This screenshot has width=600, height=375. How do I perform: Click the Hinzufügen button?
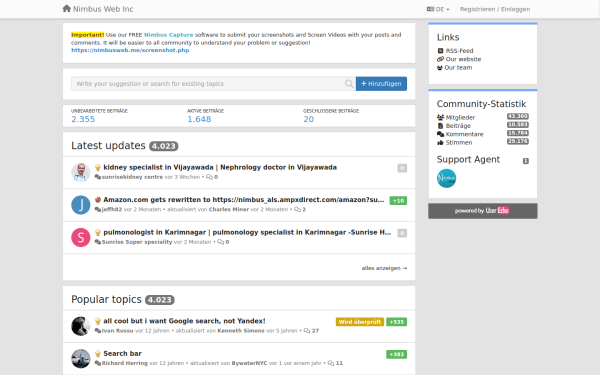[381, 84]
